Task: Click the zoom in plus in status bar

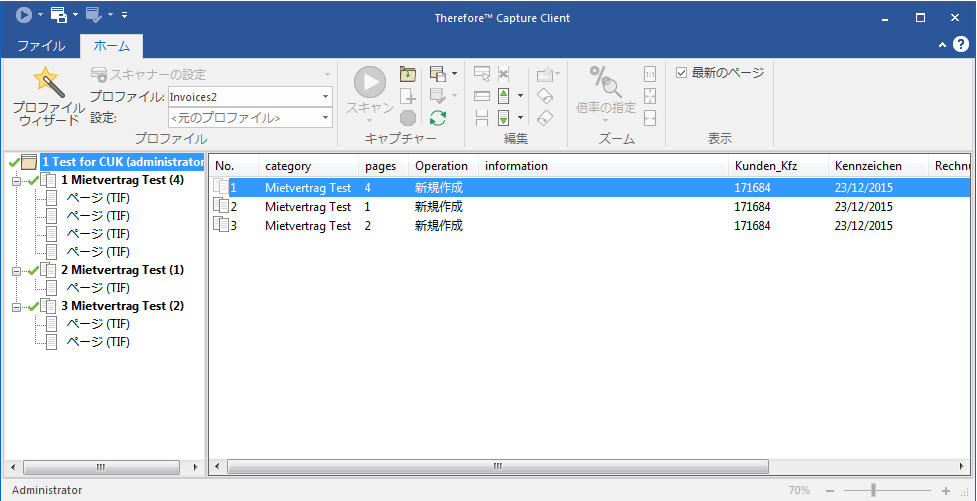Action: (946, 490)
